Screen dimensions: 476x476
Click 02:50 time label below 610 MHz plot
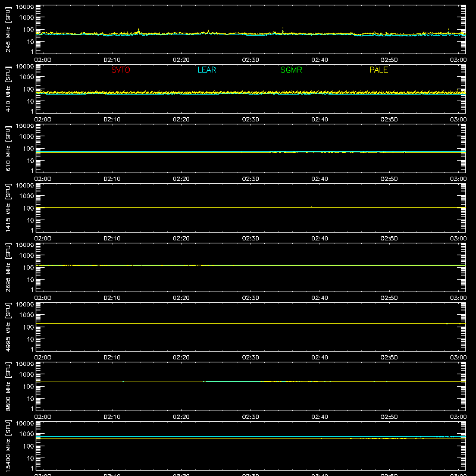(x=389, y=179)
